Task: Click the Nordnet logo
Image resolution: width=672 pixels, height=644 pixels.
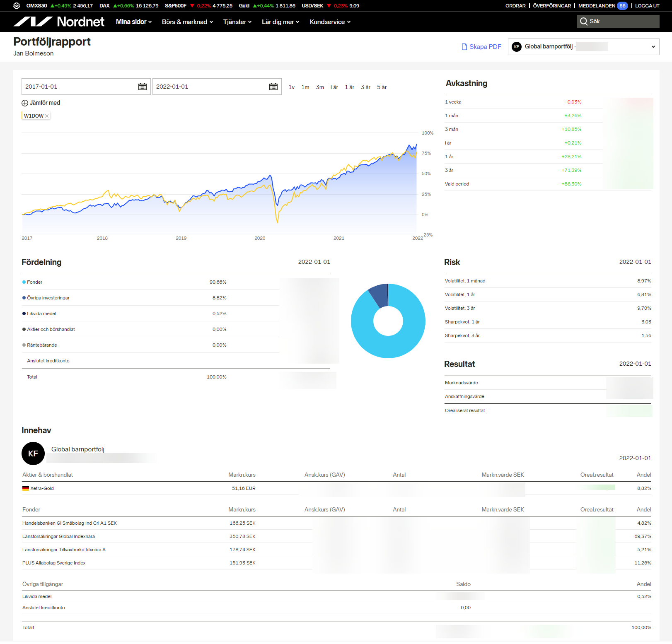Action: (59, 22)
